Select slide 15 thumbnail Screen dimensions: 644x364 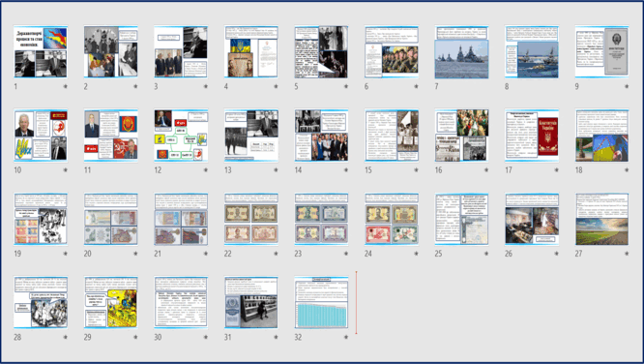click(392, 136)
